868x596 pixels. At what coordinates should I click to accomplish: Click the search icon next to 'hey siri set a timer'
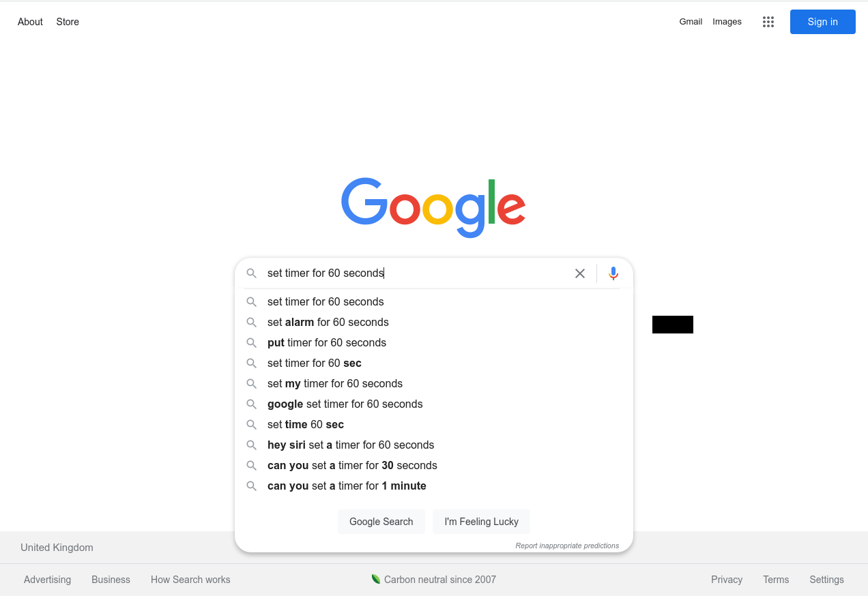(x=252, y=445)
